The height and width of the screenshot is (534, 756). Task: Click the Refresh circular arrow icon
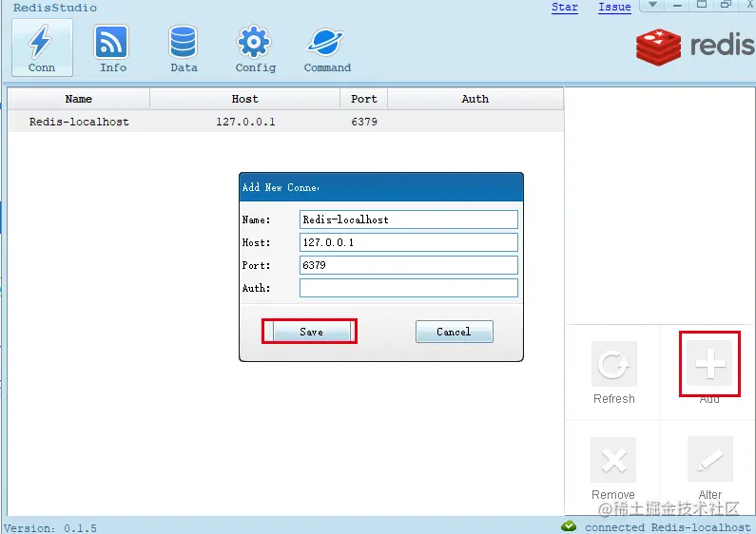click(x=613, y=364)
